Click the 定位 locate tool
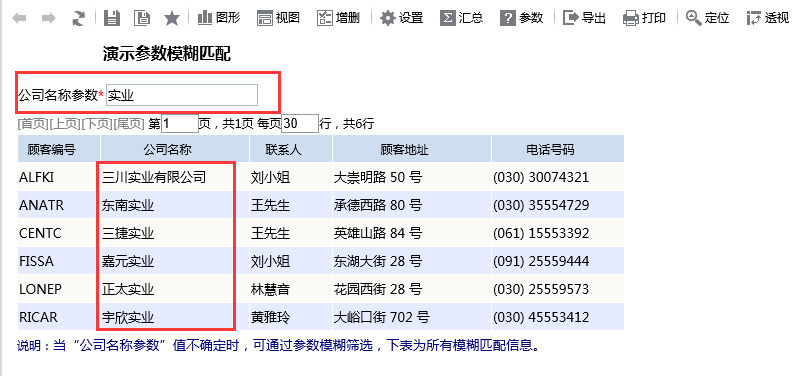This screenshot has height=376, width=812. (707, 18)
